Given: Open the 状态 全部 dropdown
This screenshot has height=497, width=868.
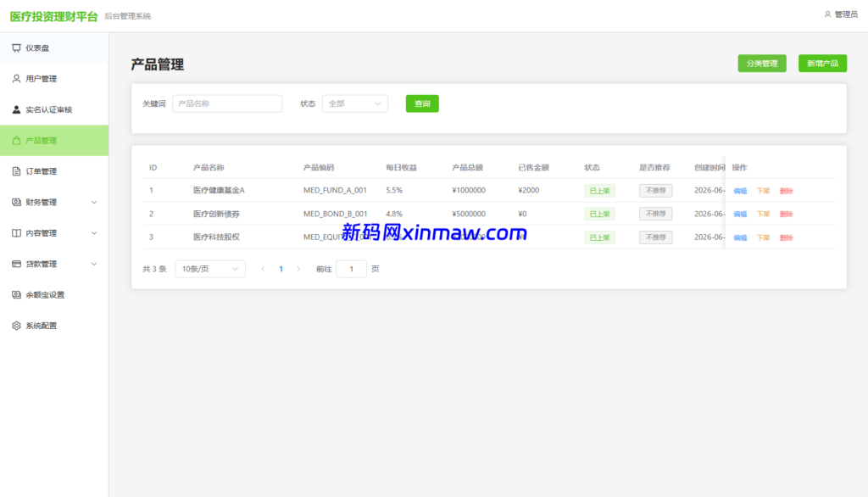Looking at the screenshot, I should (x=355, y=103).
